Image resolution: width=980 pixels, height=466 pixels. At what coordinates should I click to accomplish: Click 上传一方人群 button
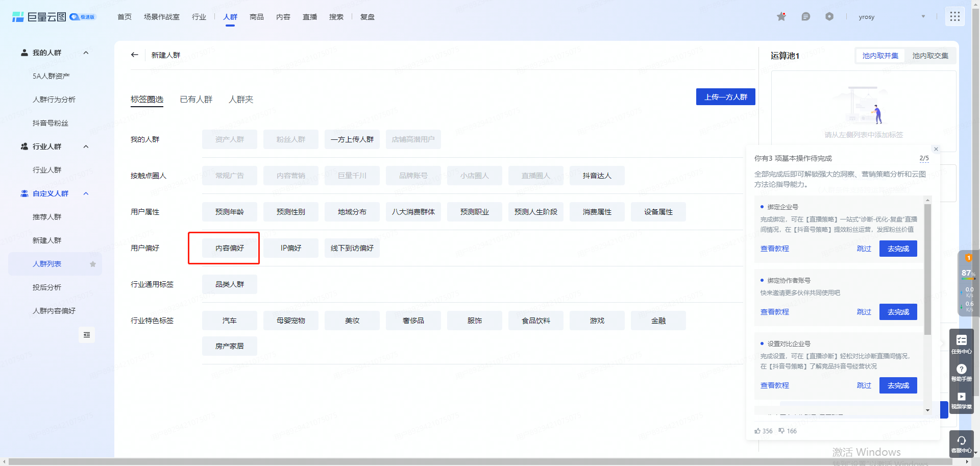[726, 97]
